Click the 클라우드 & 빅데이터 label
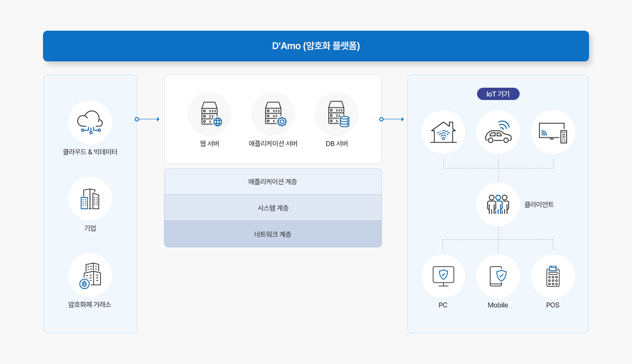Viewport: 632px width, 364px height. coord(90,152)
